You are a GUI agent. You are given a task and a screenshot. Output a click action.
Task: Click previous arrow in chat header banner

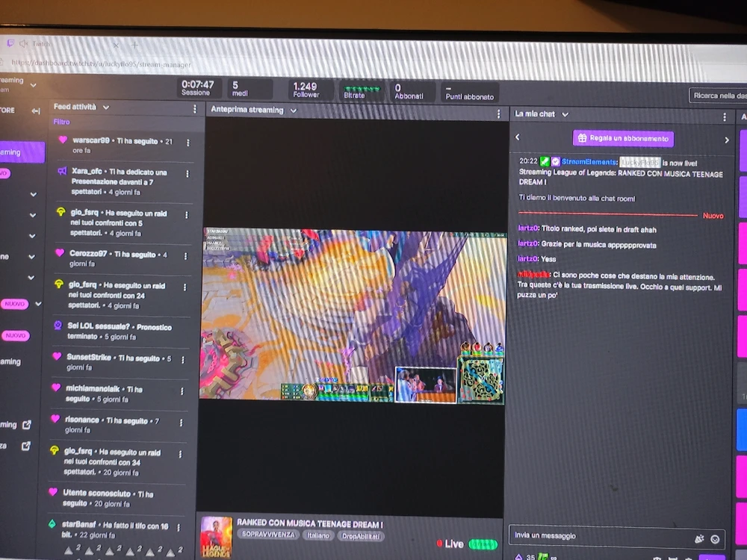coord(518,137)
